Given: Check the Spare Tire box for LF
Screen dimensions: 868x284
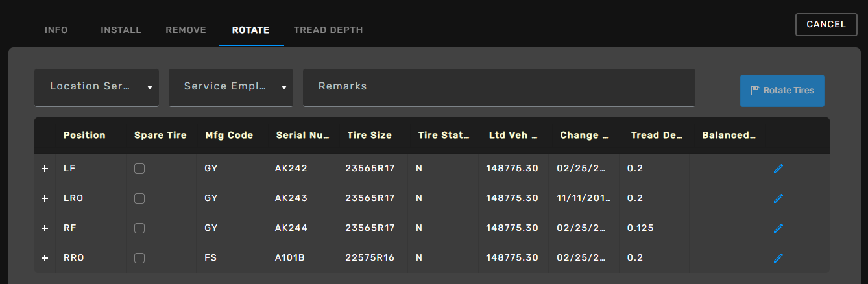Looking at the screenshot, I should (139, 169).
